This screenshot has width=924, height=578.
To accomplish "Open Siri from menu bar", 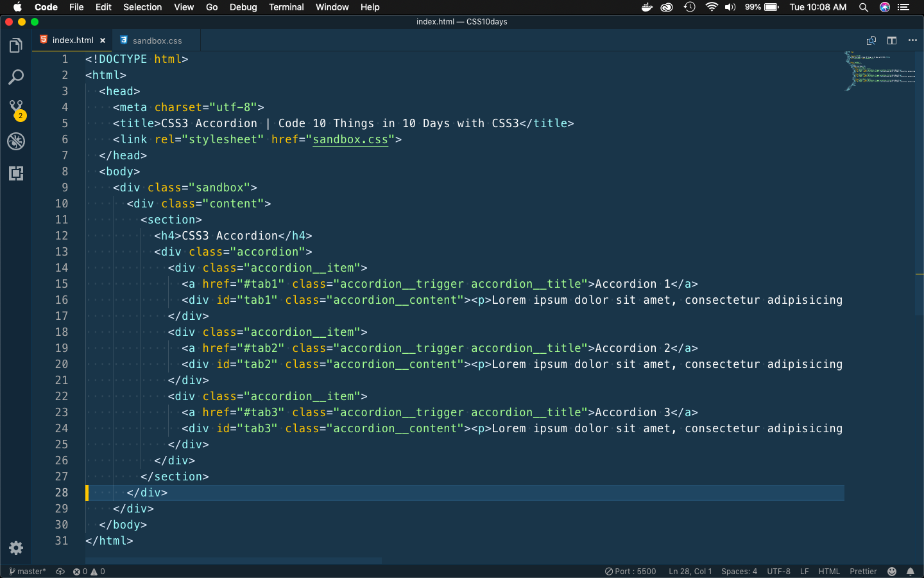I will (x=885, y=7).
